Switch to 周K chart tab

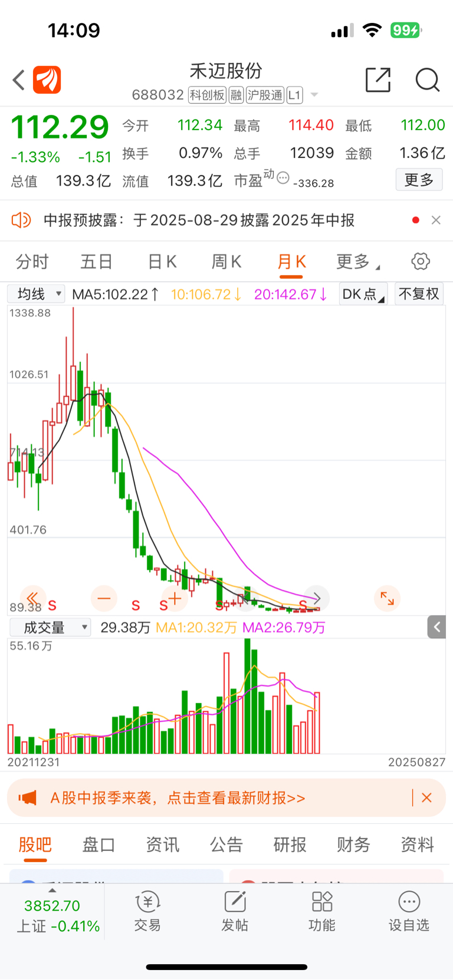(226, 262)
